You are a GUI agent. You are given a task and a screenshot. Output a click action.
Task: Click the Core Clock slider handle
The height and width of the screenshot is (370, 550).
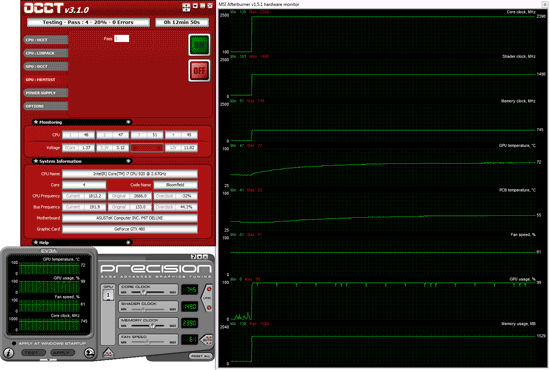[x=143, y=292]
